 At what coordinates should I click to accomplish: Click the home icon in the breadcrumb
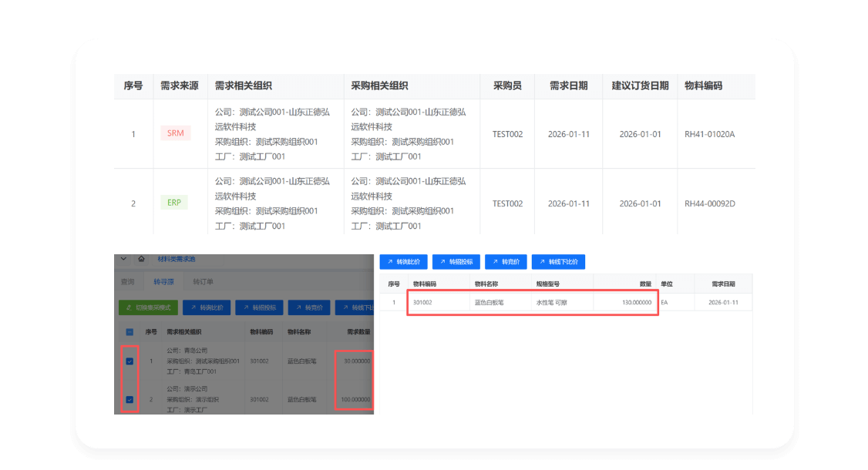pos(141,260)
